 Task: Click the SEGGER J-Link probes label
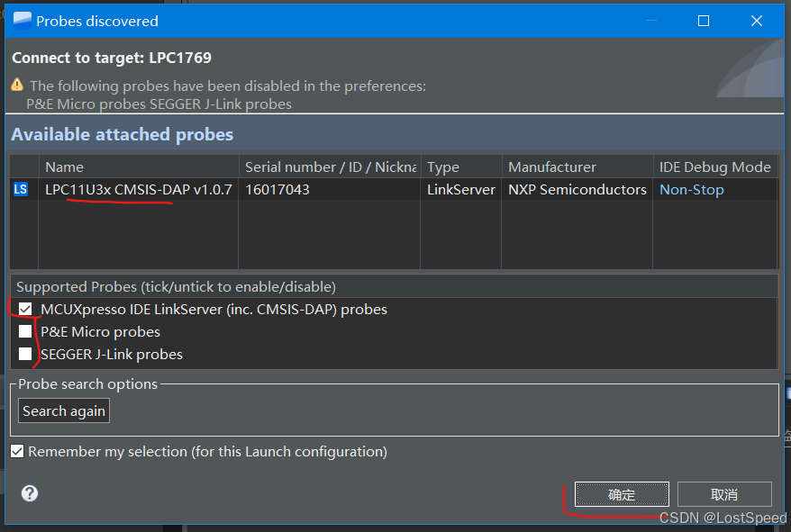(112, 355)
